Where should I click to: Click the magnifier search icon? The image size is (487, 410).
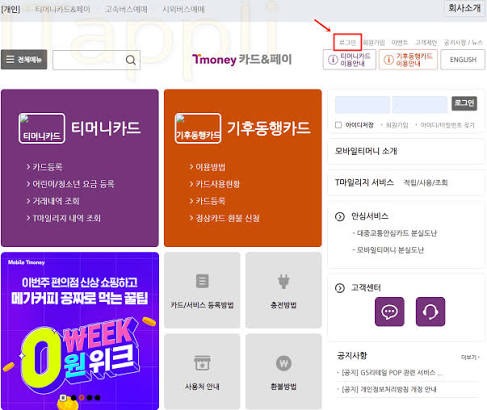click(131, 60)
